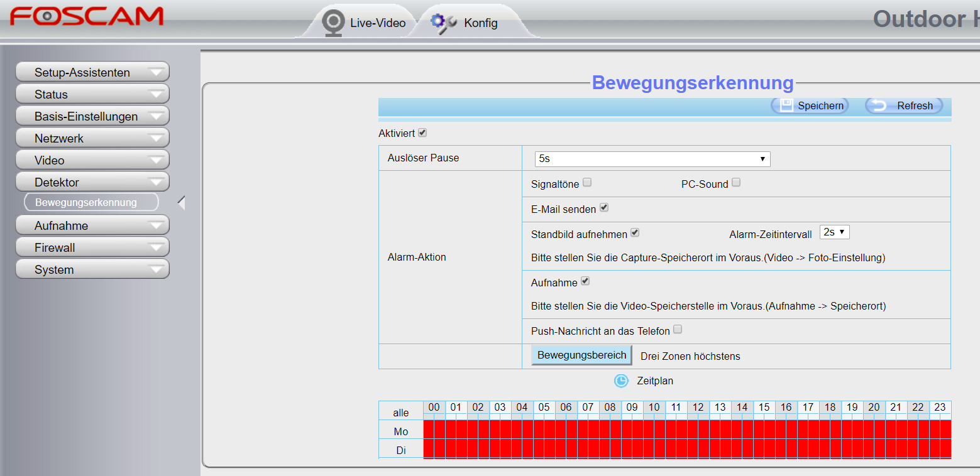Click the arrow icon on the System menu

(x=155, y=269)
